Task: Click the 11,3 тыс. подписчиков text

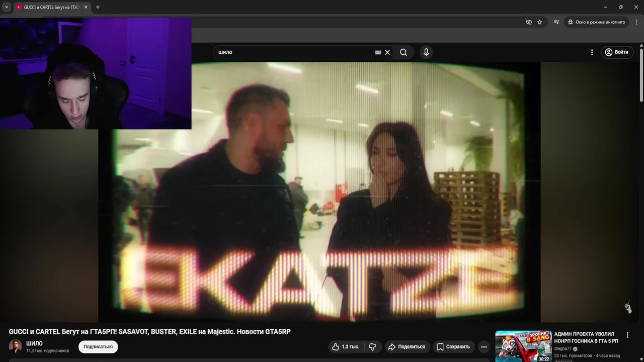Action: click(x=47, y=351)
